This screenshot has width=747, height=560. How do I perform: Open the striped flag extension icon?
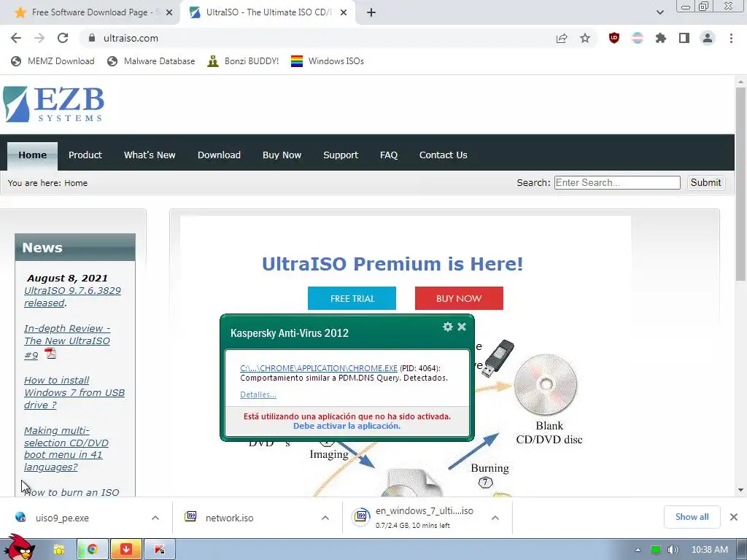pyautogui.click(x=638, y=38)
